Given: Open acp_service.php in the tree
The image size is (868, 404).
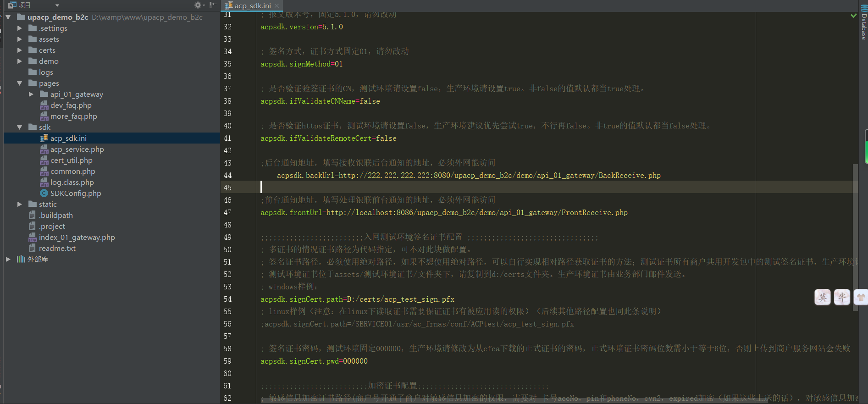Looking at the screenshot, I should click(x=77, y=149).
